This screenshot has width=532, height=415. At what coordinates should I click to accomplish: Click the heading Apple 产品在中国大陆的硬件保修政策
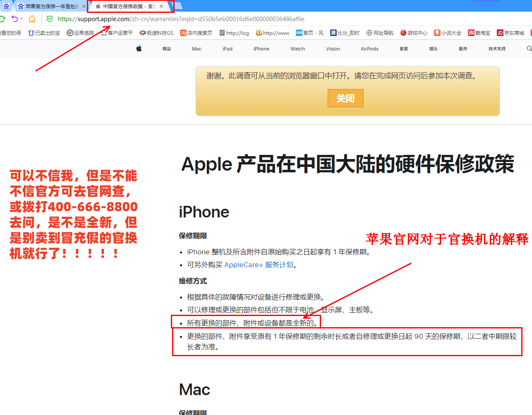(348, 164)
